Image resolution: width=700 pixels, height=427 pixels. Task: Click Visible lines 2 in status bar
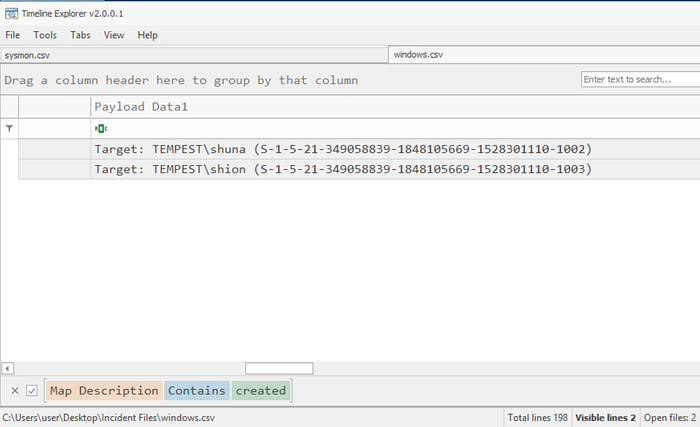click(x=605, y=418)
